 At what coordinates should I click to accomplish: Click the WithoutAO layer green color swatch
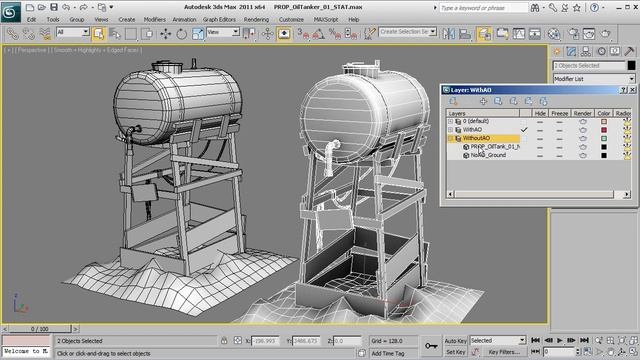click(x=604, y=138)
